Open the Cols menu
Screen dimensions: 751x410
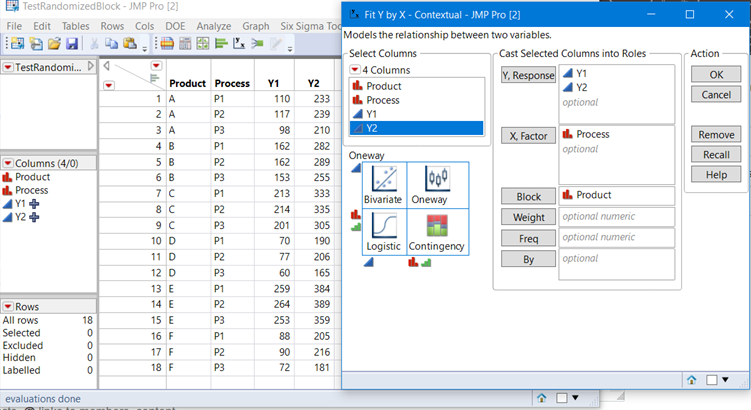144,26
